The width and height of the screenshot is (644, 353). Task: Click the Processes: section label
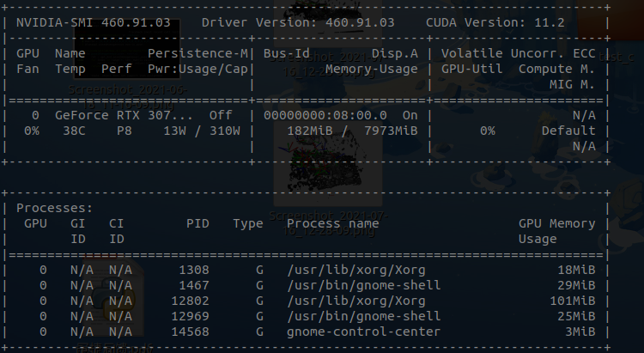point(55,209)
